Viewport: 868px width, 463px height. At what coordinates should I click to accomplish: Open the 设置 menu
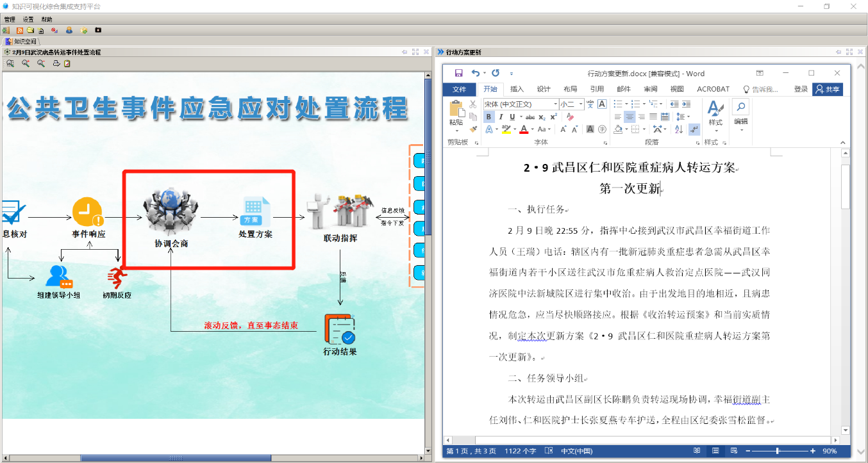point(28,19)
